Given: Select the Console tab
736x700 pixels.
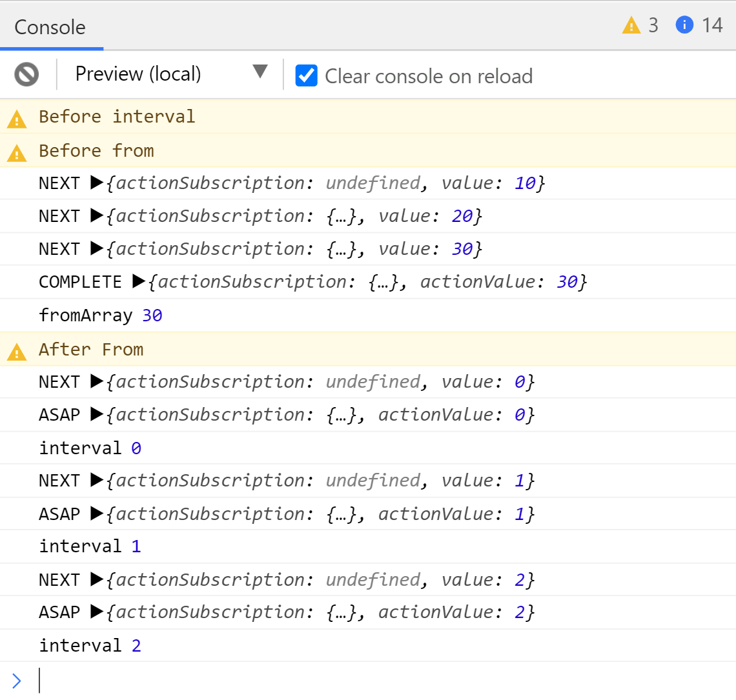Looking at the screenshot, I should [x=50, y=27].
